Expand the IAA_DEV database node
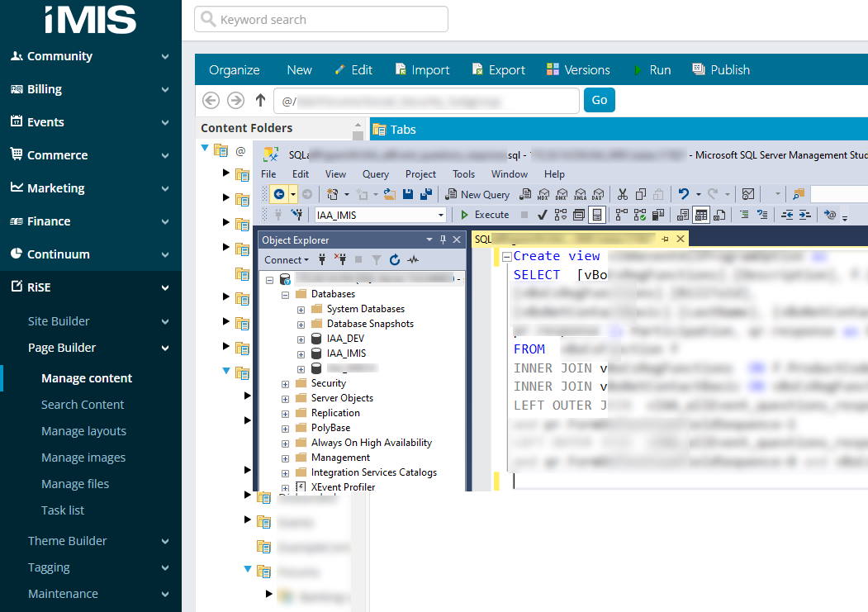This screenshot has width=868, height=612. click(301, 339)
